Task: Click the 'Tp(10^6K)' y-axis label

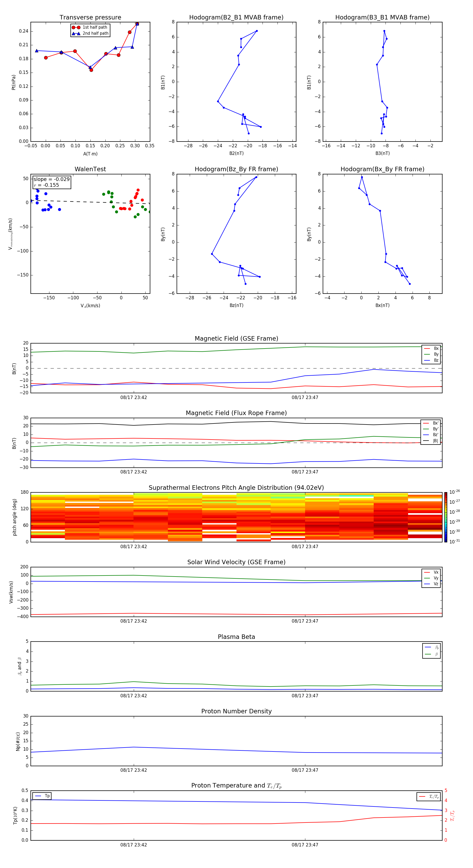Action: point(16,815)
